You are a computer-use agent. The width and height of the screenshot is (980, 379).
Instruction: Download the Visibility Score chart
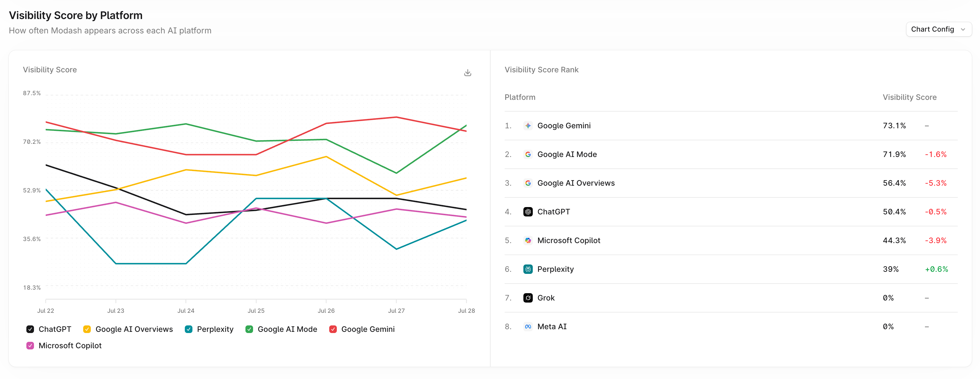(467, 73)
